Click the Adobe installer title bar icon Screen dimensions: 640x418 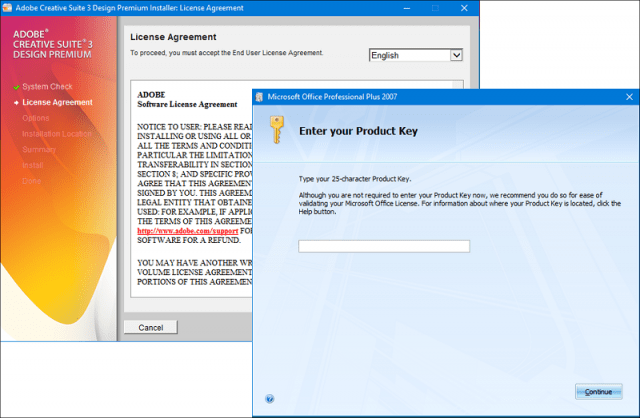tap(7, 8)
